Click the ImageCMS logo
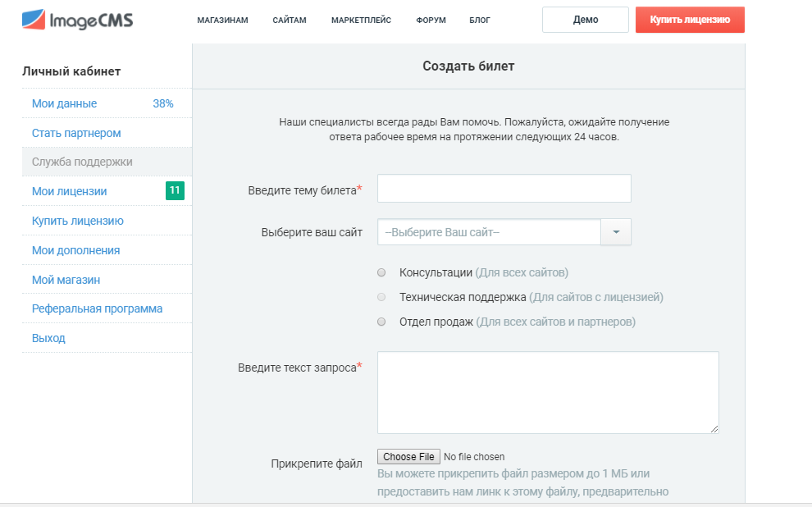 click(x=77, y=20)
